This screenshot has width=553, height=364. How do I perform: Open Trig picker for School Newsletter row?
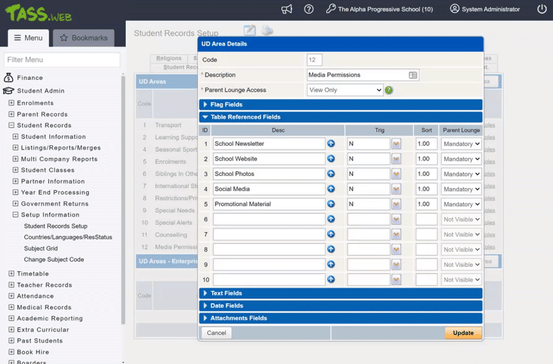pyautogui.click(x=396, y=144)
